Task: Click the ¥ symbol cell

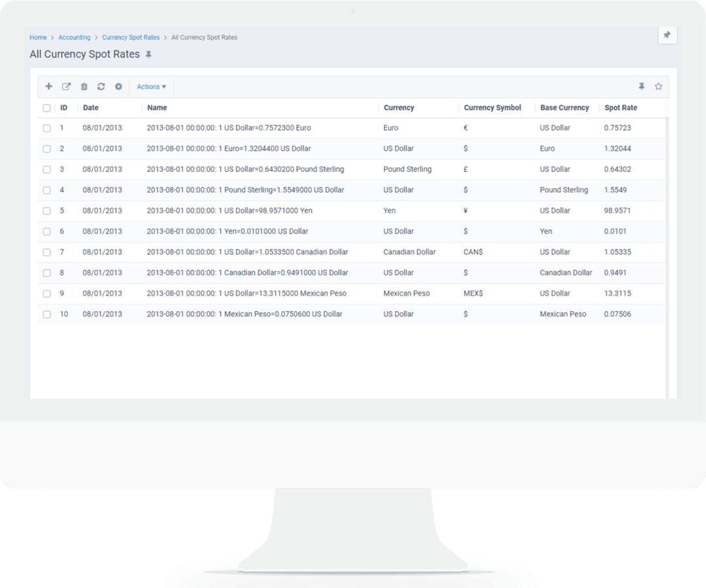Action: pyautogui.click(x=465, y=210)
